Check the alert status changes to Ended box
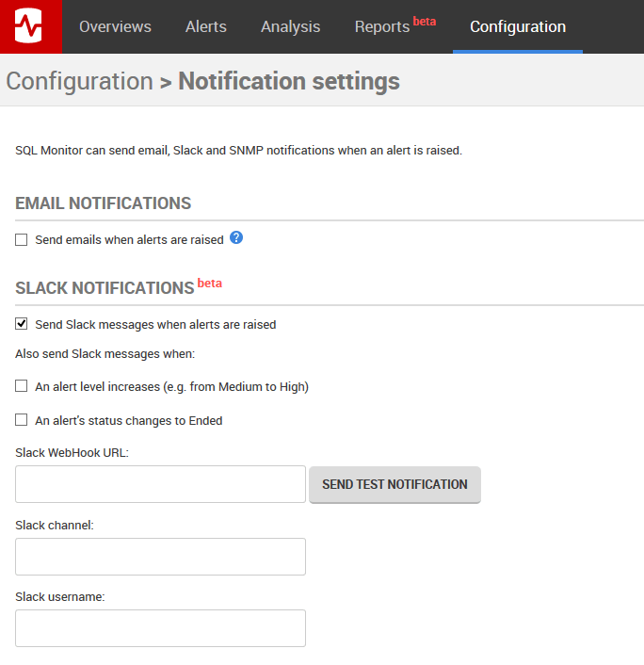 (x=22, y=420)
